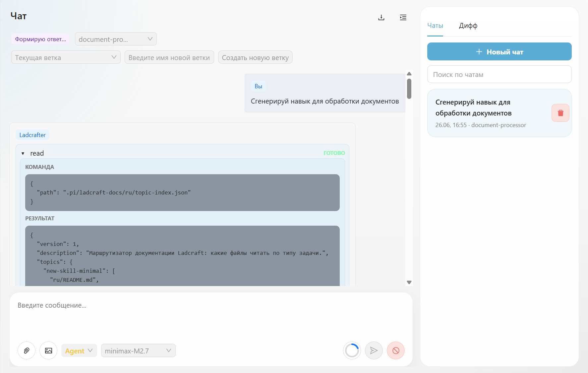Attach a file with the paperclip icon

coord(27,350)
